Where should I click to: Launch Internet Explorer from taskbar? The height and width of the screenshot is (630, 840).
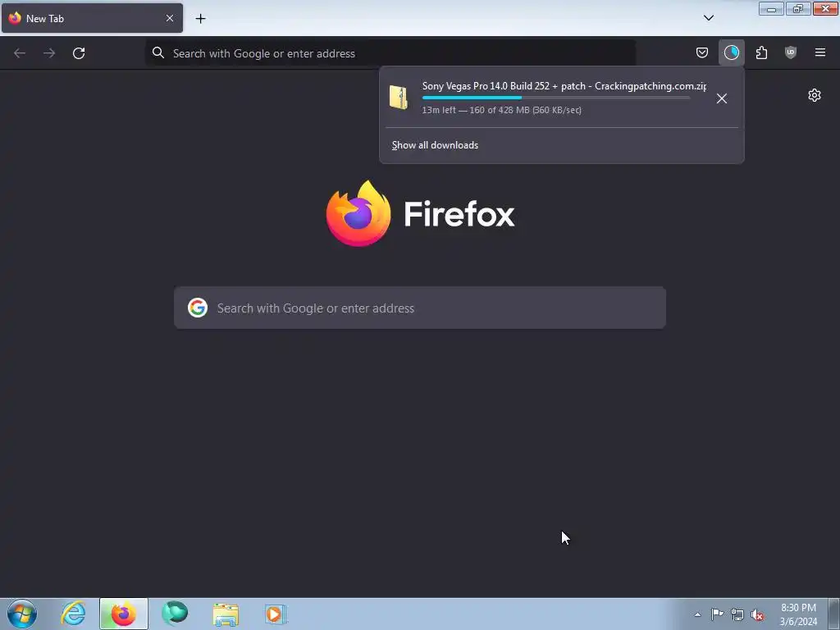pos(73,614)
